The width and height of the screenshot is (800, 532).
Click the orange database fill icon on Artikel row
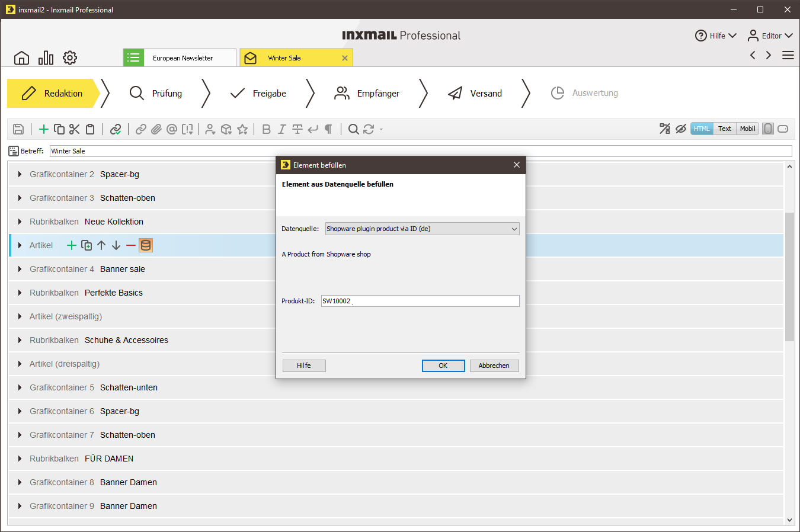click(146, 245)
